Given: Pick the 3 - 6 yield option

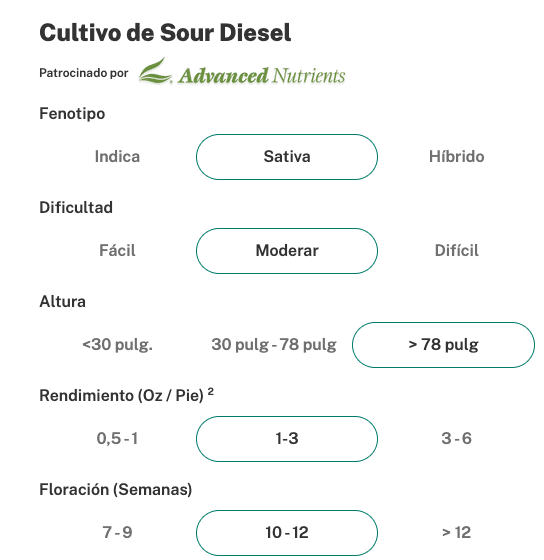Looking at the screenshot, I should pos(456,439).
